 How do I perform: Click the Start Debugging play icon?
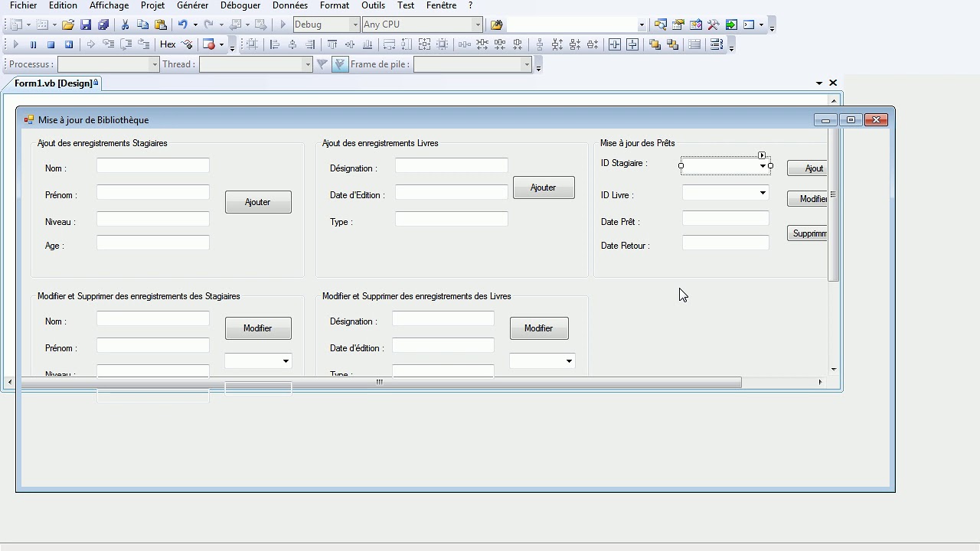click(283, 24)
